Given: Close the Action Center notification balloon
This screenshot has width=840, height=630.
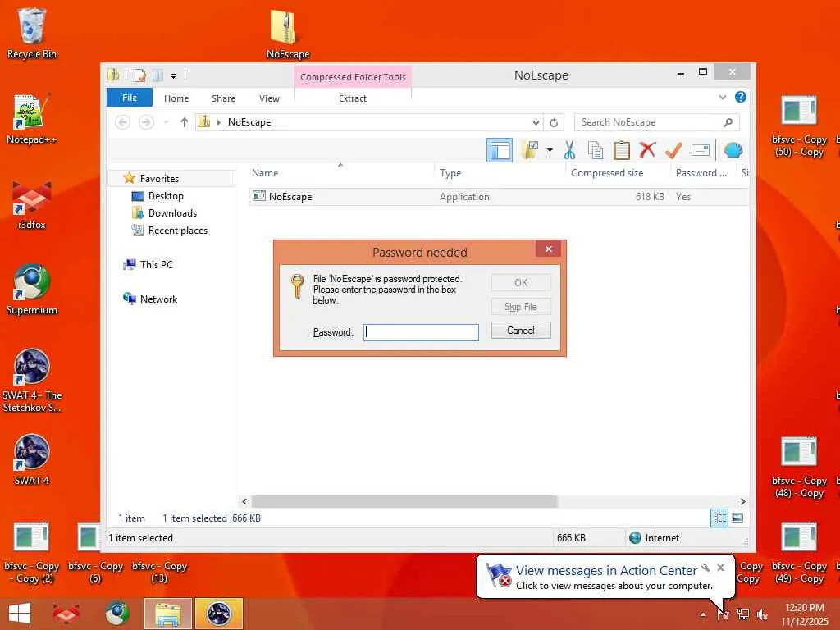Looking at the screenshot, I should [x=720, y=568].
